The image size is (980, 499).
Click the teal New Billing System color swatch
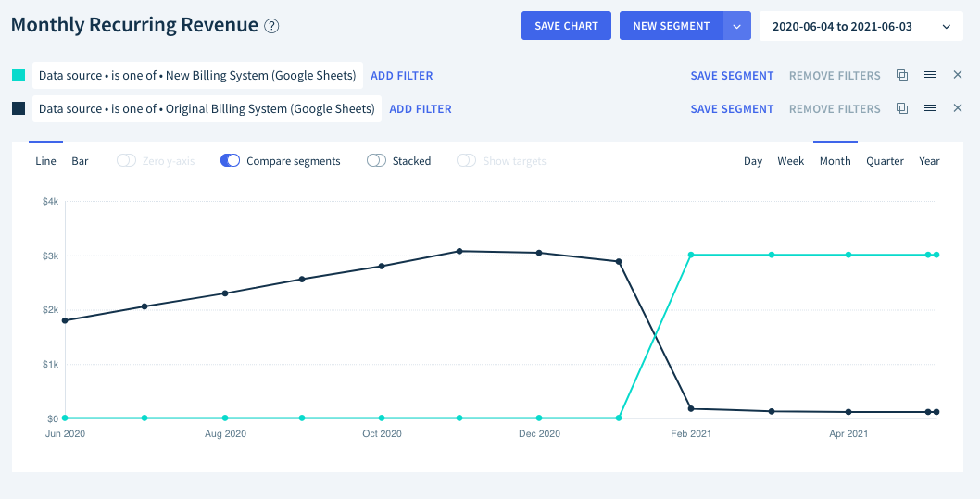point(19,76)
